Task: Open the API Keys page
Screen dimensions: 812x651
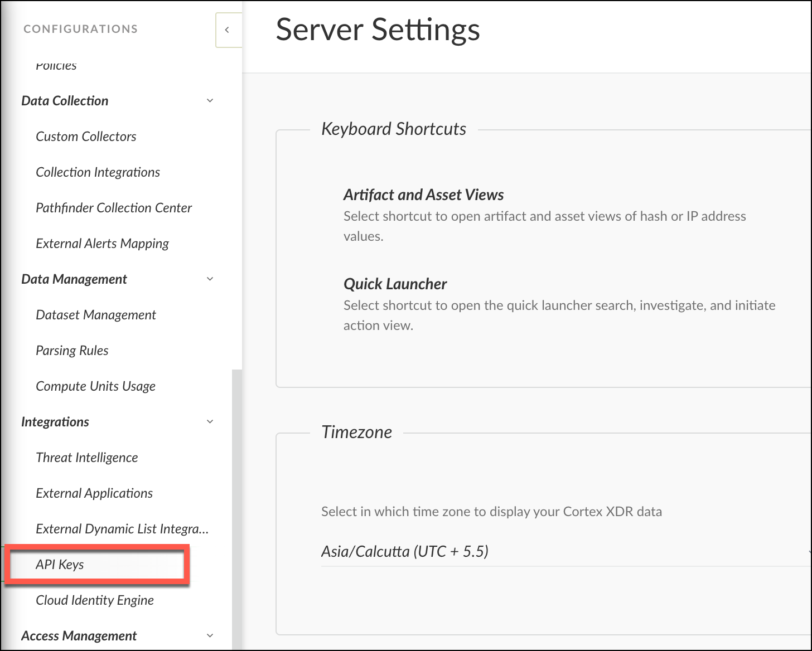Action: pos(60,565)
